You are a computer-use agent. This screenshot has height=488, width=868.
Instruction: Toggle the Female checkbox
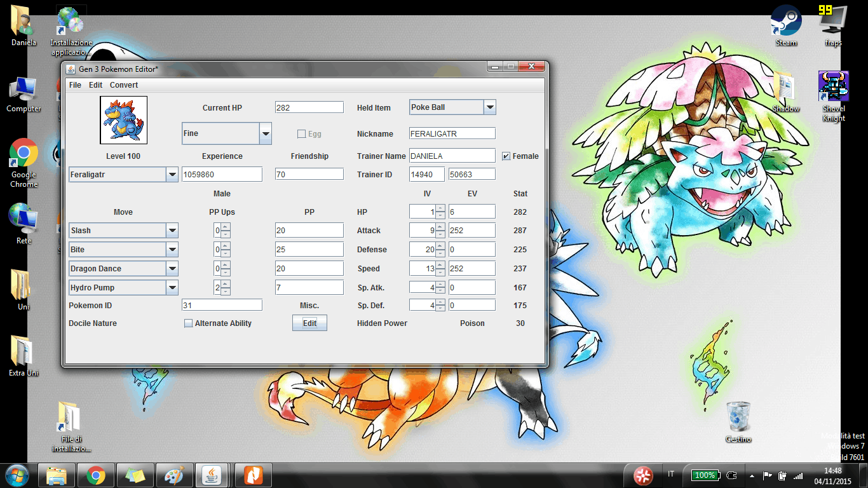click(506, 156)
